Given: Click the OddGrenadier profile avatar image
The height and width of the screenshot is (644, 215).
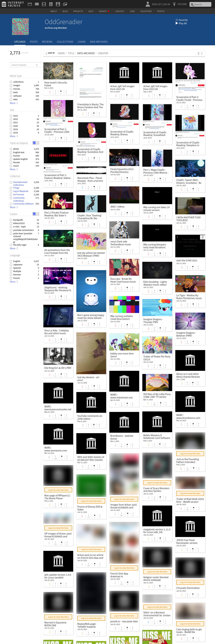Looking at the screenshot, I should (x=20, y=27).
